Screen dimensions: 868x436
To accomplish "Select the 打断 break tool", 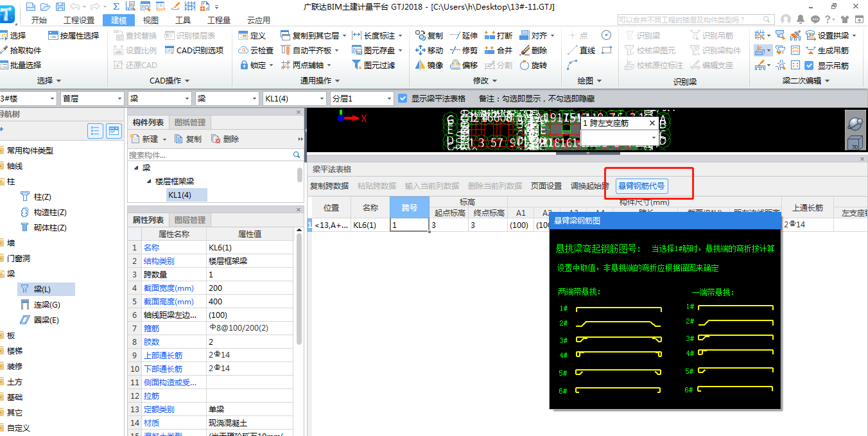I will [498, 35].
